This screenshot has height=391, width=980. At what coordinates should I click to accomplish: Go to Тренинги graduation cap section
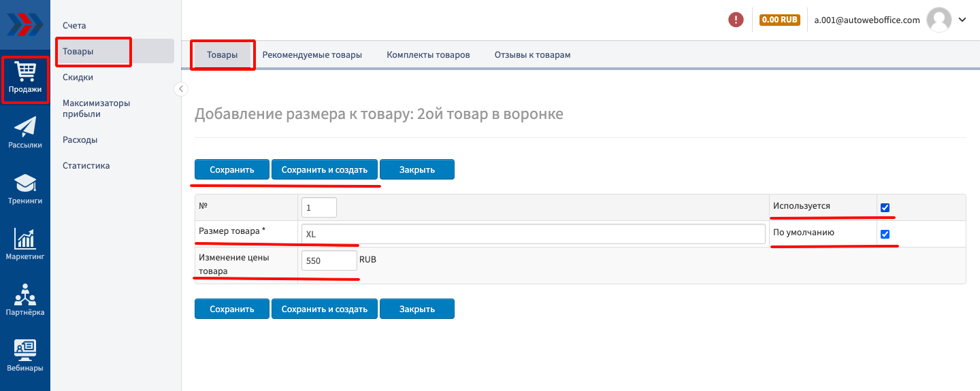(x=25, y=189)
